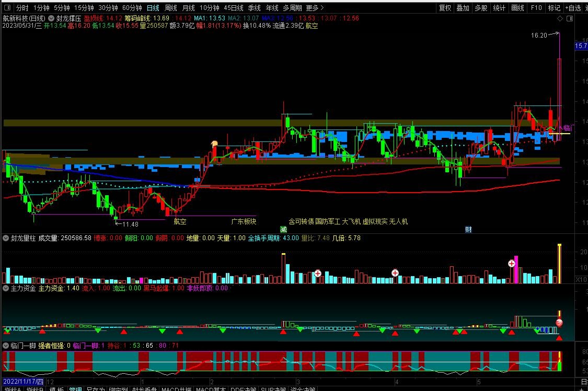Image resolution: width=588 pixels, height=391 pixels.
Task: Click the diamond icon in the main chart header
Action: [x=560, y=18]
